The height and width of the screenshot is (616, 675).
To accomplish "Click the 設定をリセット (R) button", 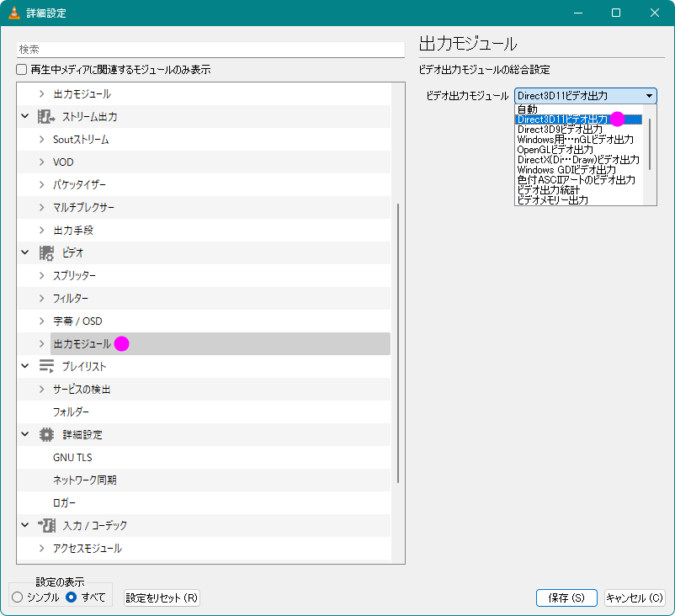I will [x=162, y=597].
